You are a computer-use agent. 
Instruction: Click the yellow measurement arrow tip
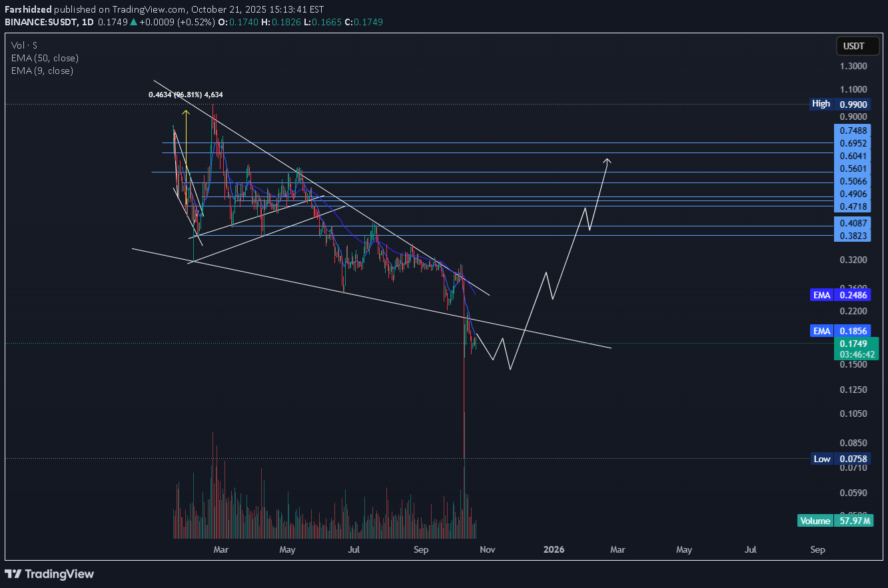[x=186, y=113]
